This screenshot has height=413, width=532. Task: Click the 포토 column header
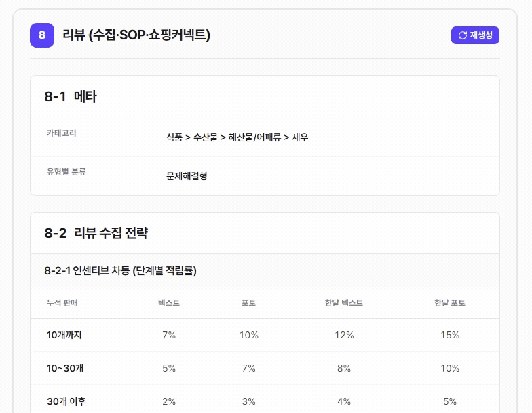coord(248,303)
